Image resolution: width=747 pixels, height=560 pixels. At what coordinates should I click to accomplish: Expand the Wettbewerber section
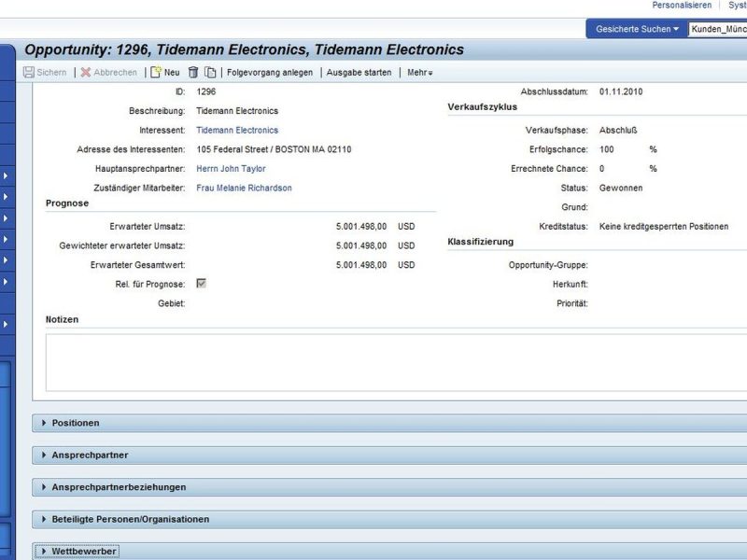tap(44, 551)
